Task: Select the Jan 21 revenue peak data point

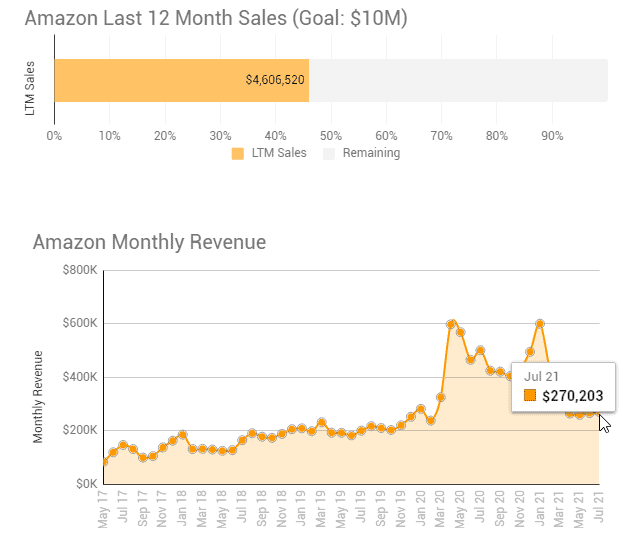Action: point(540,323)
